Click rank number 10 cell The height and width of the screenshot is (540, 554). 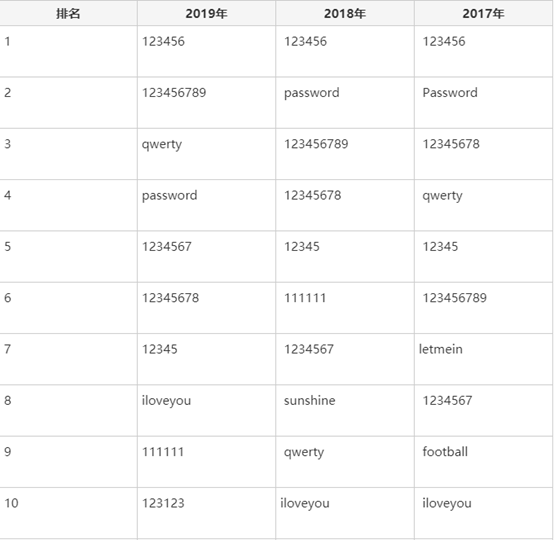pyautogui.click(x=68, y=513)
